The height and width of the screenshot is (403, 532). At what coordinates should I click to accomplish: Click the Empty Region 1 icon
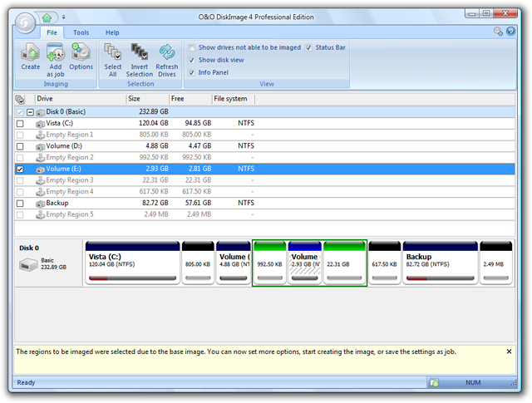tap(41, 135)
